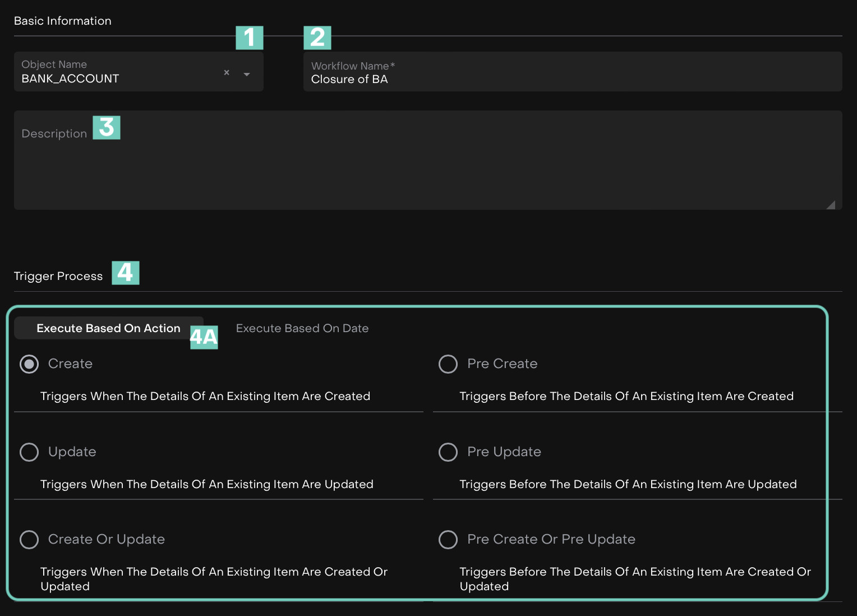
Task: Choose the Pre Update radio option
Action: pyautogui.click(x=448, y=452)
